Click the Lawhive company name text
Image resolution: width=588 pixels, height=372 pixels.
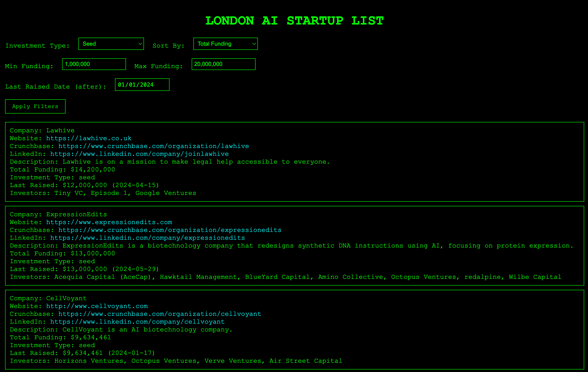coord(60,130)
